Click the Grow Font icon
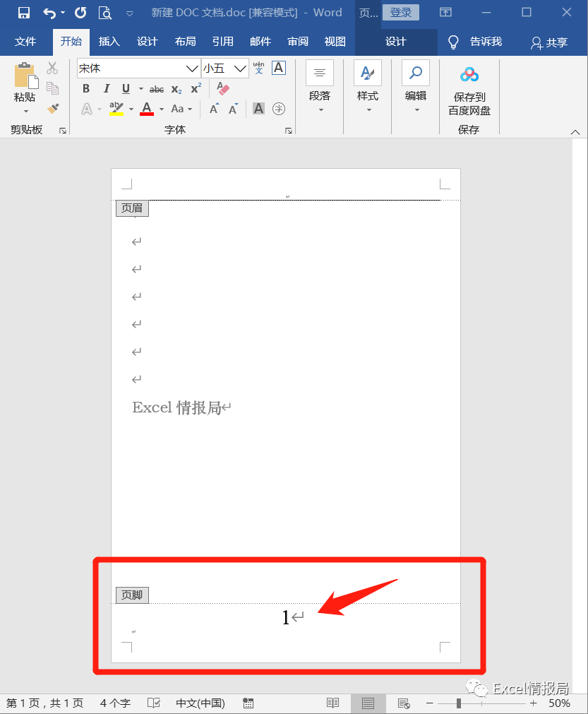The width and height of the screenshot is (588, 714). click(x=214, y=109)
